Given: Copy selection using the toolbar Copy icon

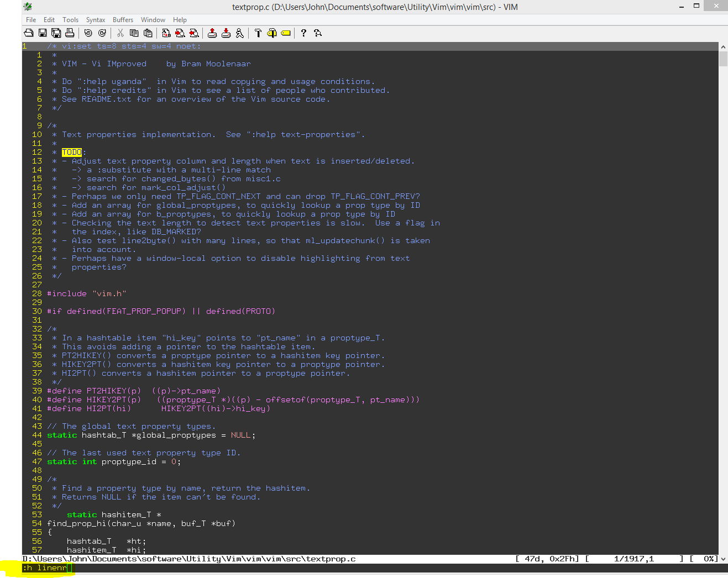Looking at the screenshot, I should [134, 33].
